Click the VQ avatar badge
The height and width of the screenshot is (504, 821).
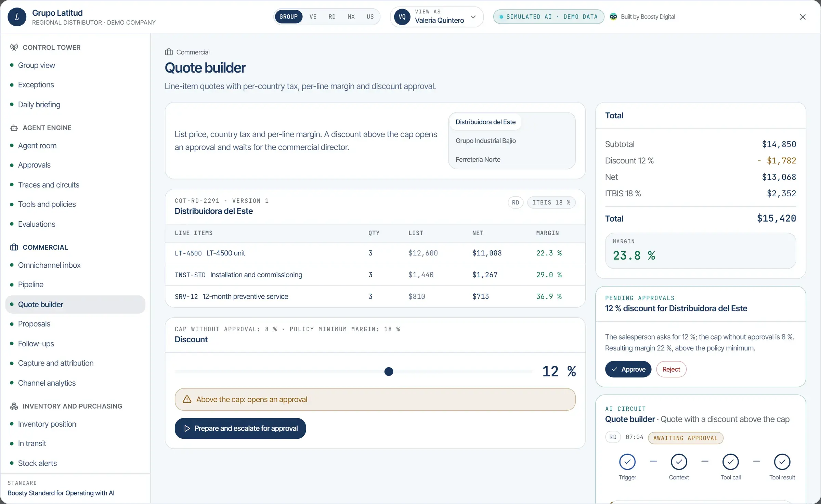coord(402,17)
